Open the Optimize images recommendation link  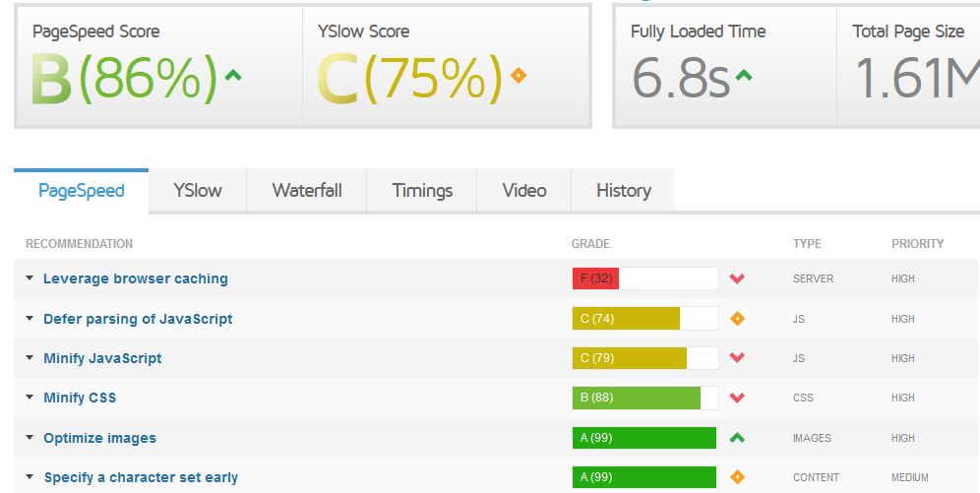(x=99, y=438)
